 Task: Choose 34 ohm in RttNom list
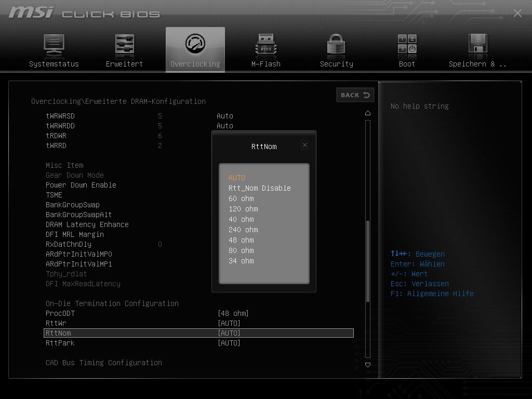pos(241,261)
